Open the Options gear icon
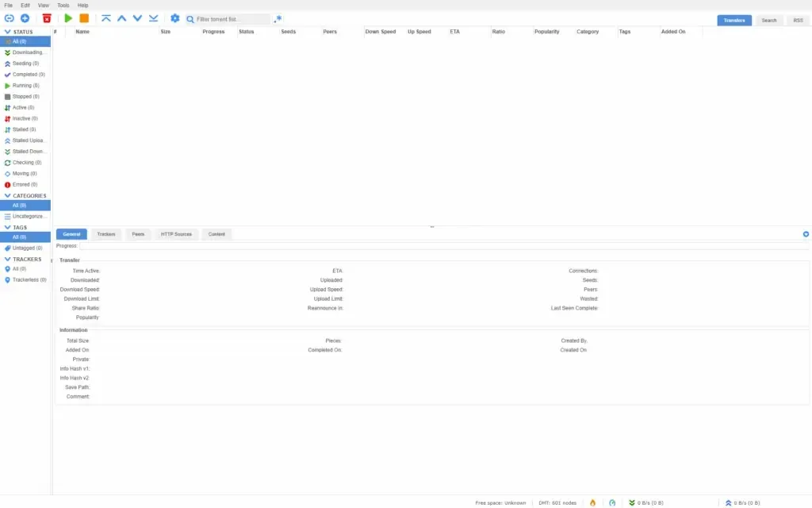 [174, 18]
